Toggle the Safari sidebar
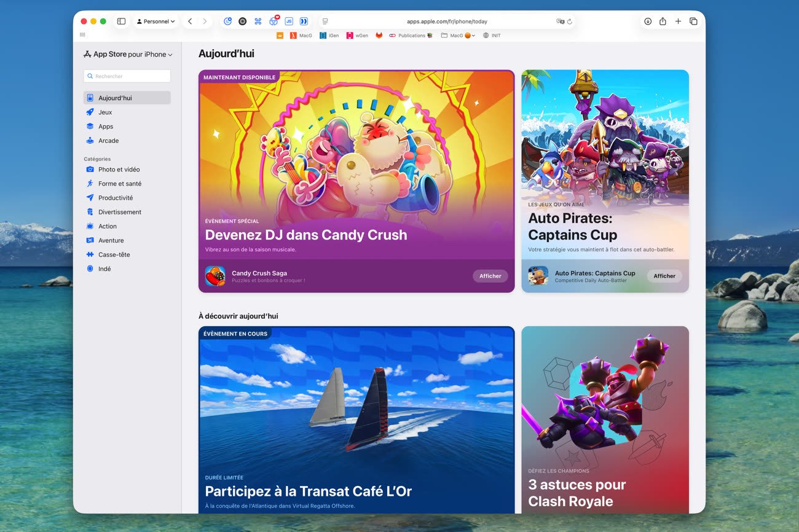The height and width of the screenshot is (532, 799). [x=121, y=22]
